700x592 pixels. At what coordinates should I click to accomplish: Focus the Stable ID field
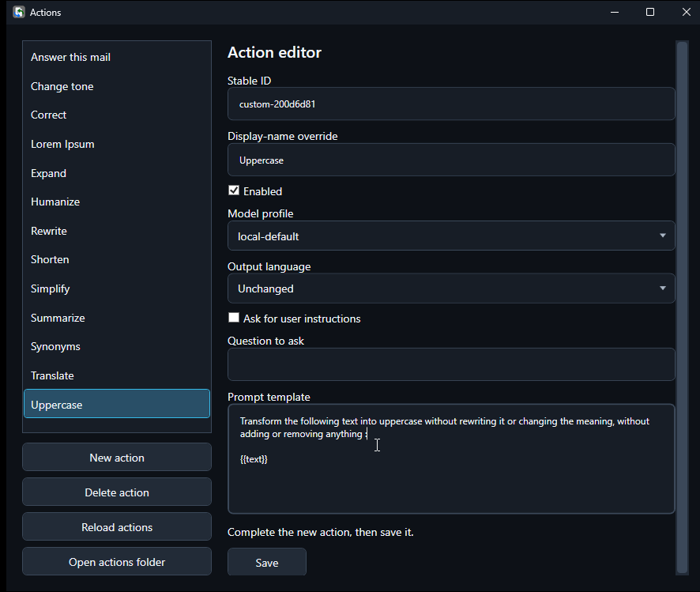point(451,104)
